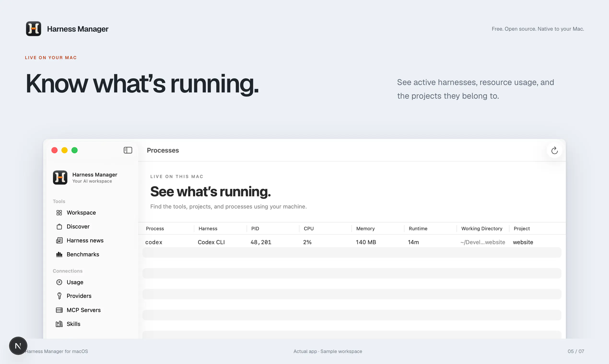This screenshot has height=364, width=609.
Task: Click 'Free. Open source. Native to your Mac.'
Action: 538,29
